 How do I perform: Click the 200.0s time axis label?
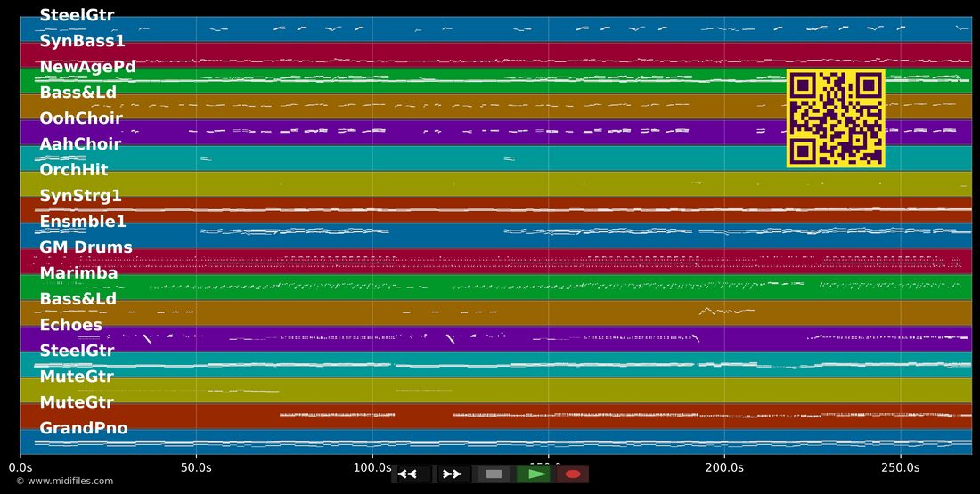(725, 467)
